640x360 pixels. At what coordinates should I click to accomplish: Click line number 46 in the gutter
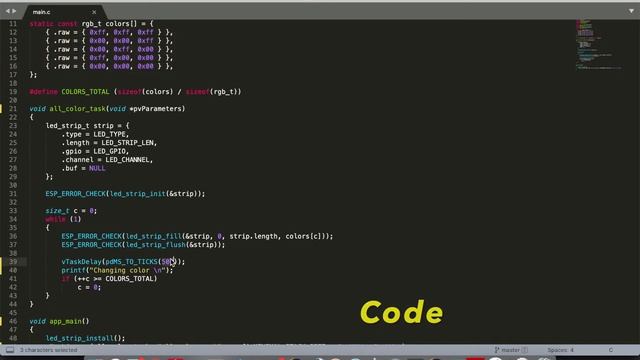point(13,321)
